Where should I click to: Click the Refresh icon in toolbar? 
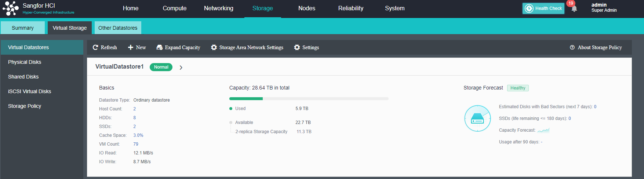[x=95, y=47]
